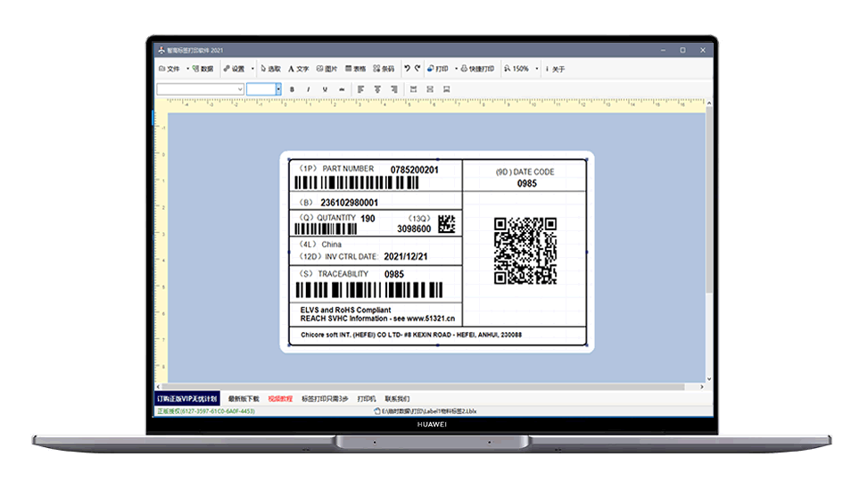Click the 150% zoom level control

coord(516,69)
